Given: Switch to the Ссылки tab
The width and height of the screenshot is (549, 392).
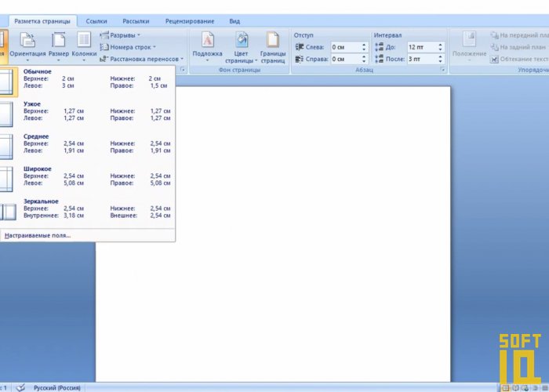Looking at the screenshot, I should (96, 21).
